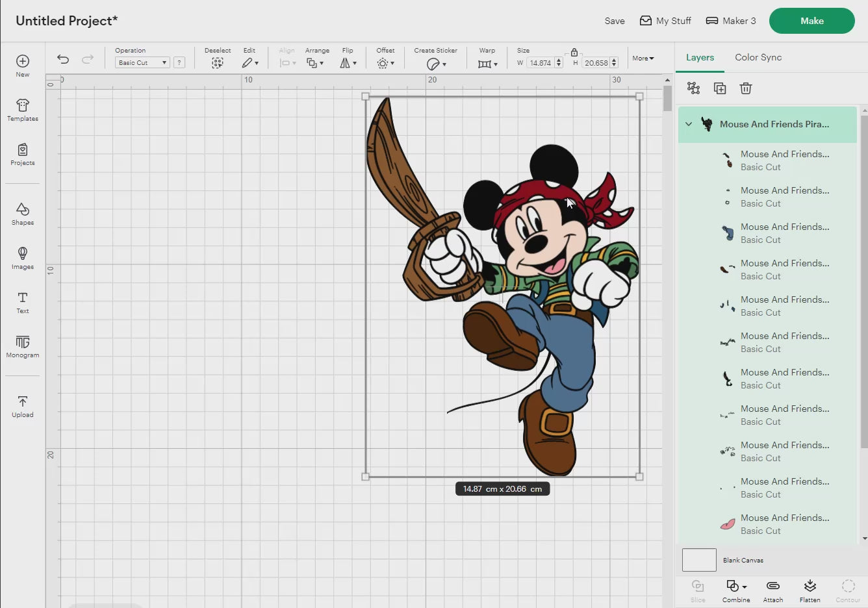Click the top-left selection handle
The image size is (868, 608).
pos(365,96)
